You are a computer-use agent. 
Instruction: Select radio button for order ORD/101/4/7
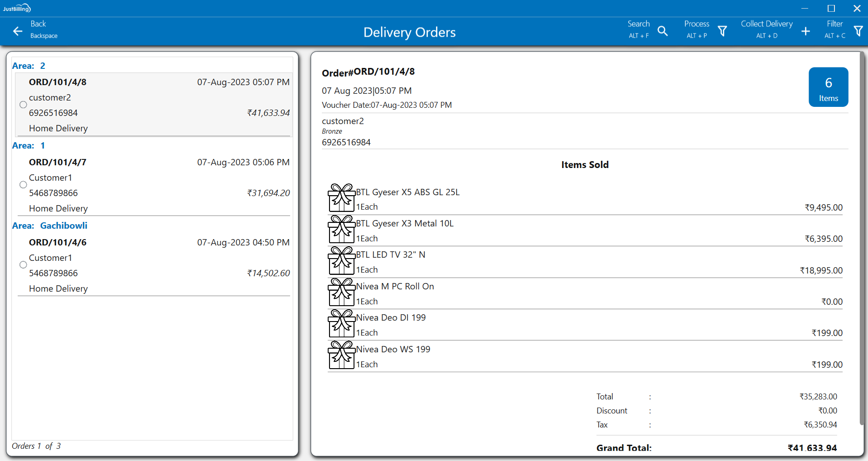[x=23, y=185]
